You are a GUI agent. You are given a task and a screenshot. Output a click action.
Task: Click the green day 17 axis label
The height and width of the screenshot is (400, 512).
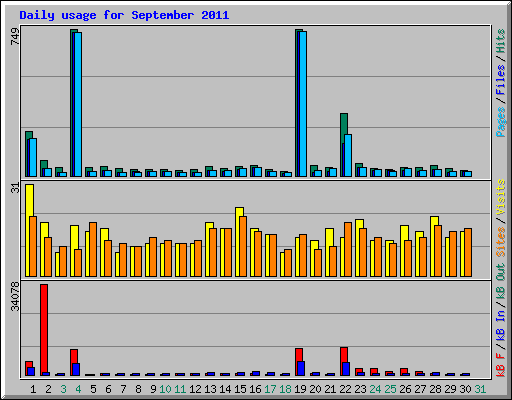point(270,389)
